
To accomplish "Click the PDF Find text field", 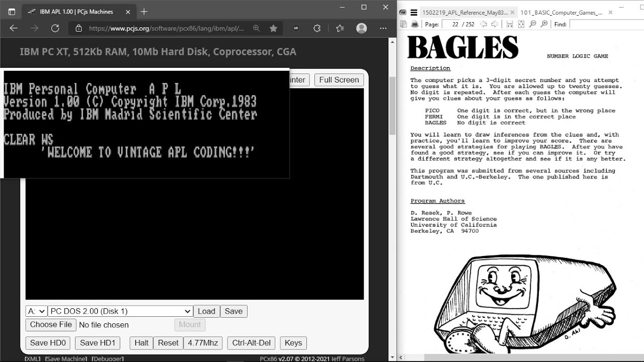I will 606,24.
